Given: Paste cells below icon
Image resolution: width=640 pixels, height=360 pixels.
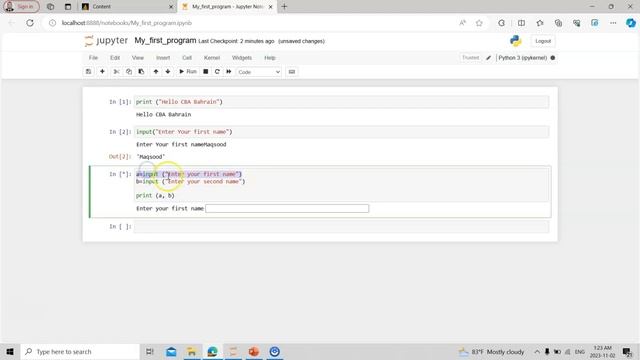Looking at the screenshot, I should click(x=141, y=72).
